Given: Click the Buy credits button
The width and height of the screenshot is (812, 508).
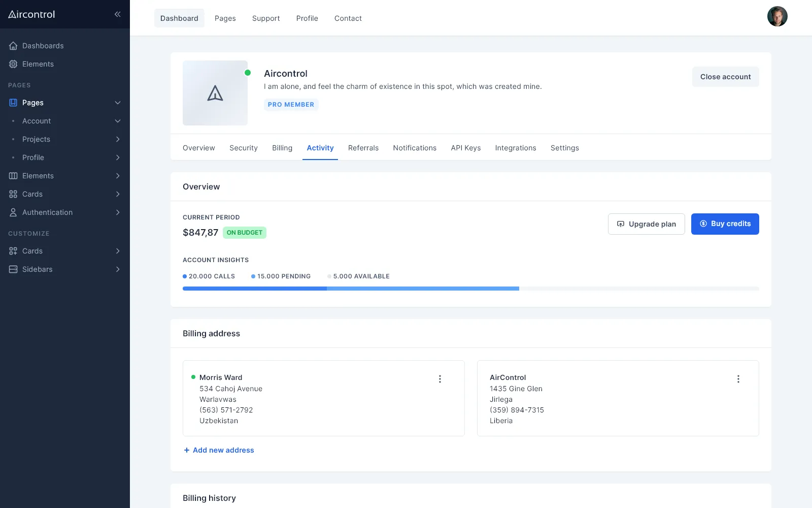Looking at the screenshot, I should click(x=725, y=224).
